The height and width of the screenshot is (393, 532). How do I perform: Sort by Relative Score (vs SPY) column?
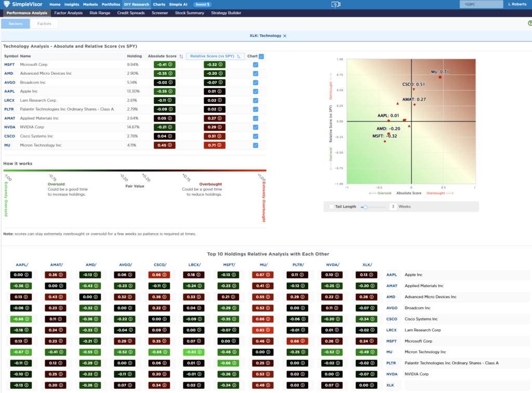pos(216,56)
